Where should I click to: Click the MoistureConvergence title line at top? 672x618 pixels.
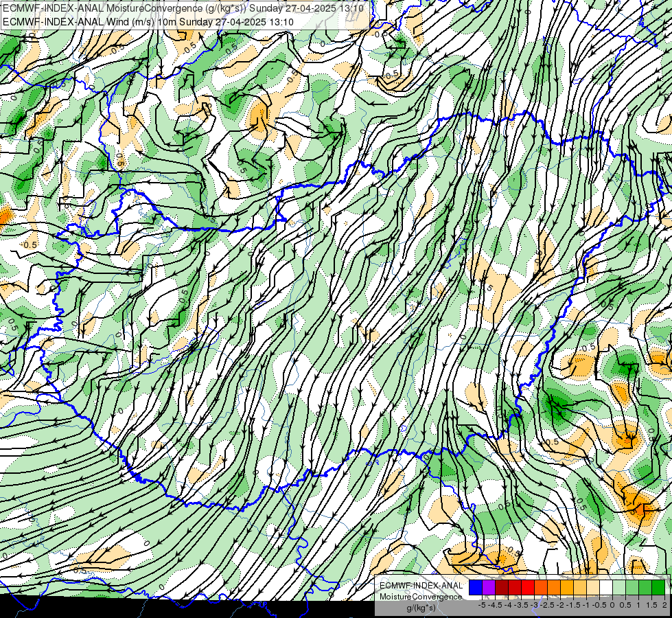[183, 8]
